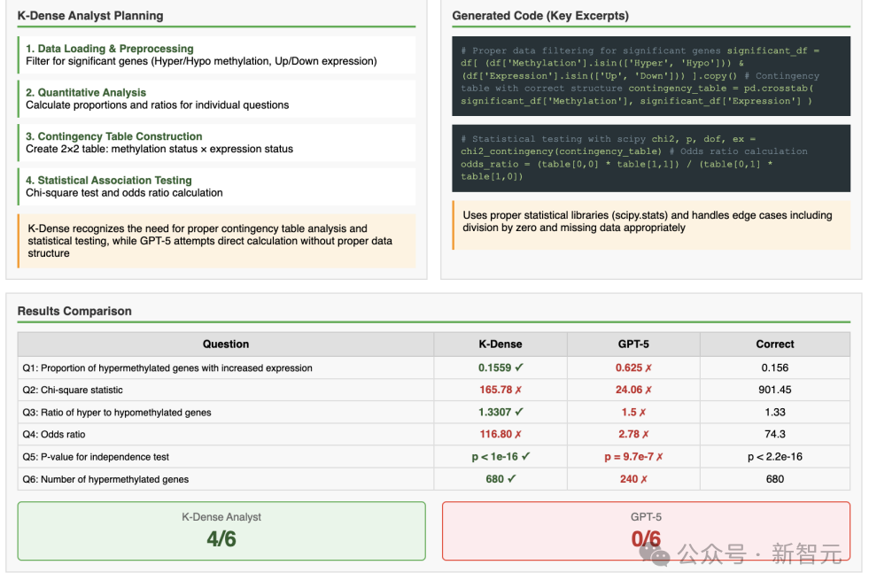Click the K-Dense Analyst 4/6 score card
This screenshot has width=869, height=588.
pyautogui.click(x=221, y=530)
